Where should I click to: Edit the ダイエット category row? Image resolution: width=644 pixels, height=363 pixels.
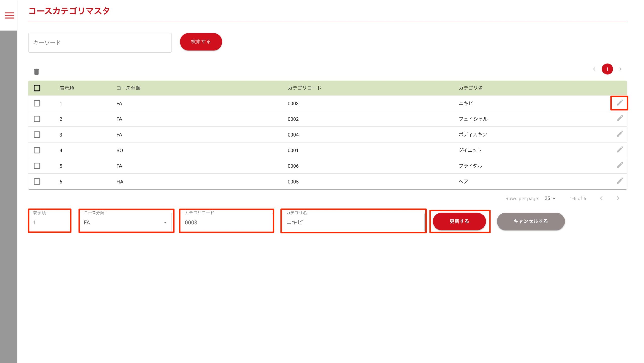620,149
